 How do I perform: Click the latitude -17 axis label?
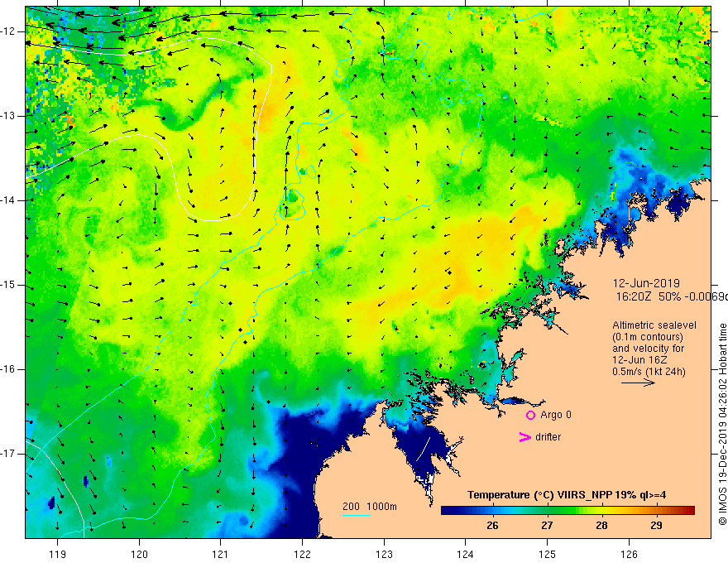(x=9, y=454)
